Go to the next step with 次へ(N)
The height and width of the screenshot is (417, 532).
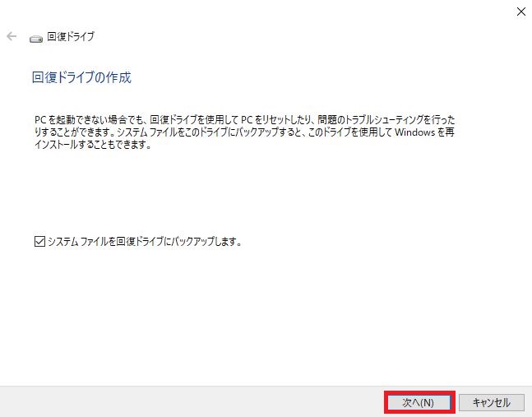[419, 402]
